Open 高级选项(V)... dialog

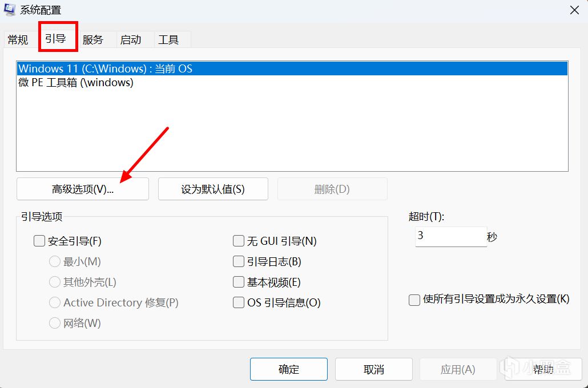coord(83,189)
